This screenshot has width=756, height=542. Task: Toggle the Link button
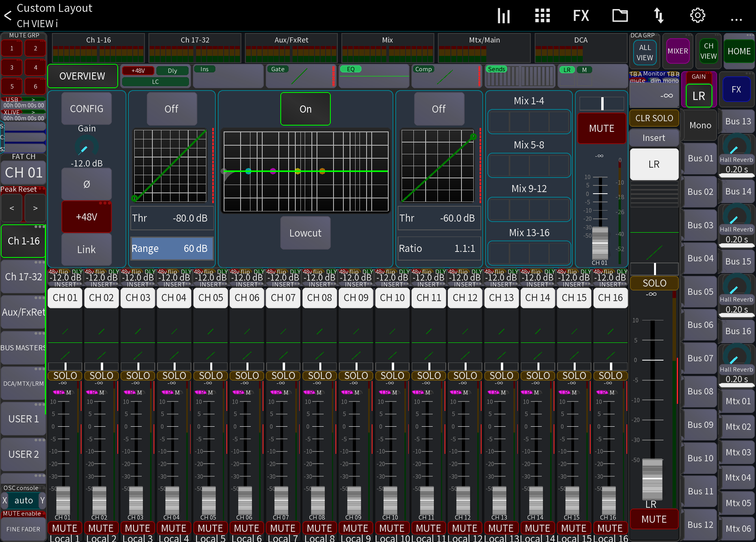tap(87, 250)
